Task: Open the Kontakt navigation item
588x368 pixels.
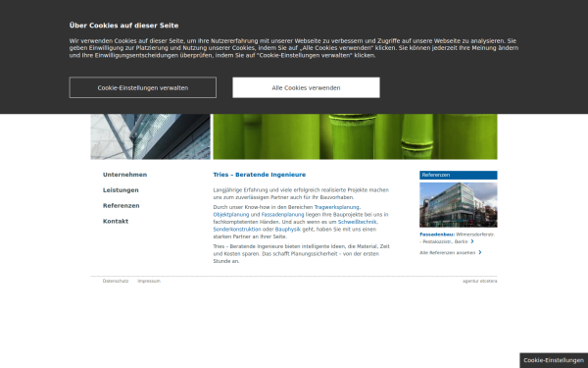Action: pos(116,221)
